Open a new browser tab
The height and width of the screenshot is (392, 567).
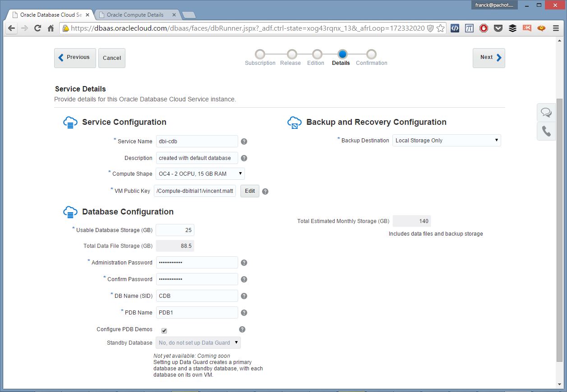pos(188,15)
